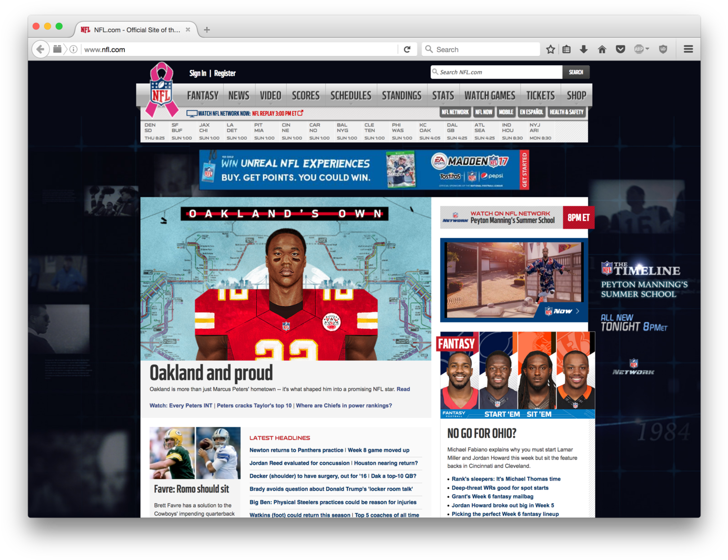This screenshot has height=560, width=728.
Task: Click the NFL shield logo with pink ribbon
Action: (161, 91)
